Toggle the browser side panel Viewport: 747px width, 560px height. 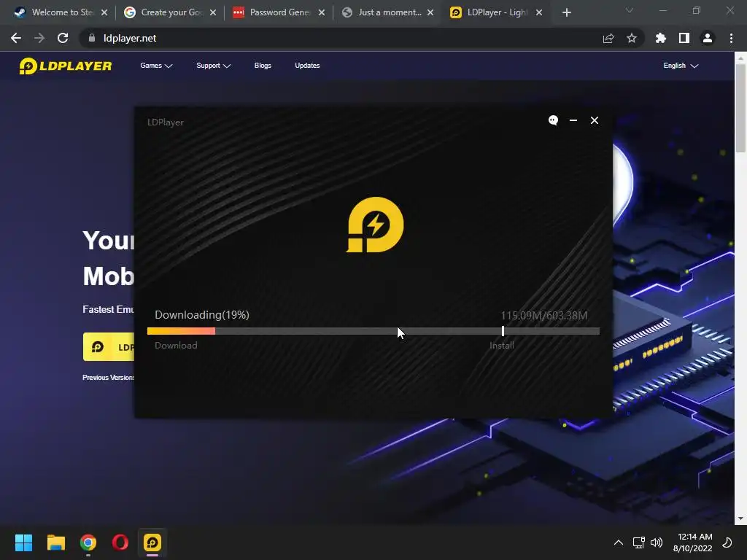[x=684, y=38]
